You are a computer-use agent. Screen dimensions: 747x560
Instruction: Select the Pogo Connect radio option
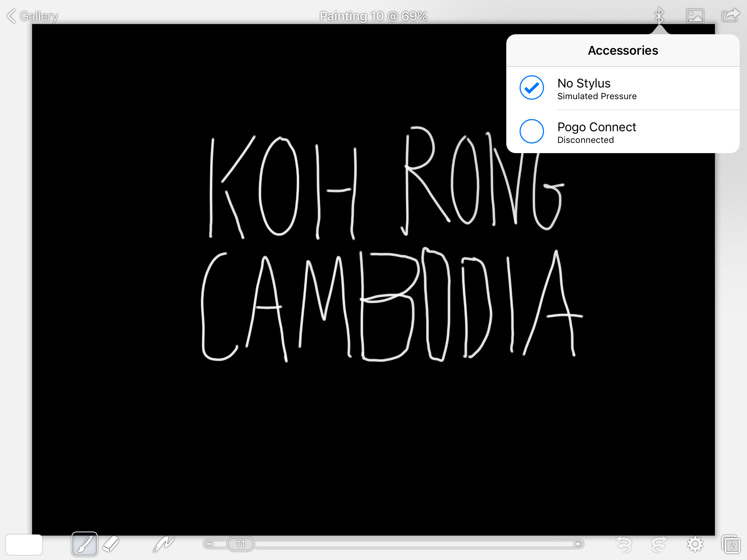532,131
